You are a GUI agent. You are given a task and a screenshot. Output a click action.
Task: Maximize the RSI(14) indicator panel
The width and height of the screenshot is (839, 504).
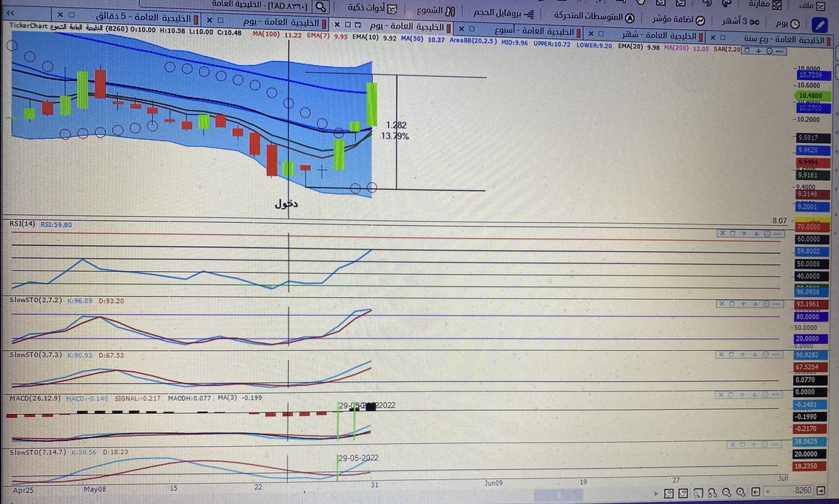[734, 233]
